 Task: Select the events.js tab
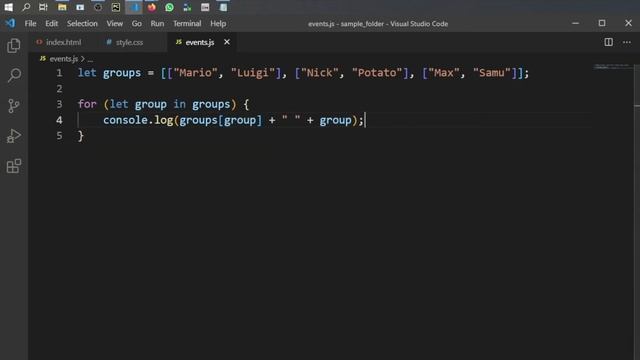coord(200,42)
